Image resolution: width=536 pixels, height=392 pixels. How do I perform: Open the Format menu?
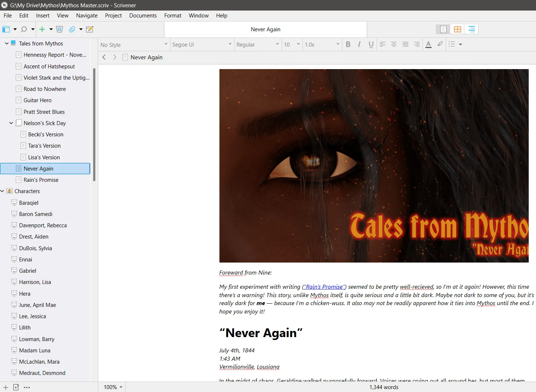coord(173,16)
